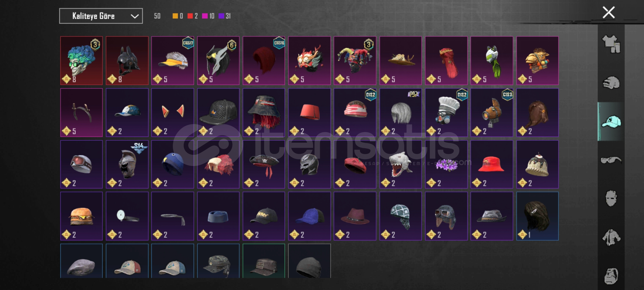
Task: Click the red quality count swatch
Action: click(190, 16)
